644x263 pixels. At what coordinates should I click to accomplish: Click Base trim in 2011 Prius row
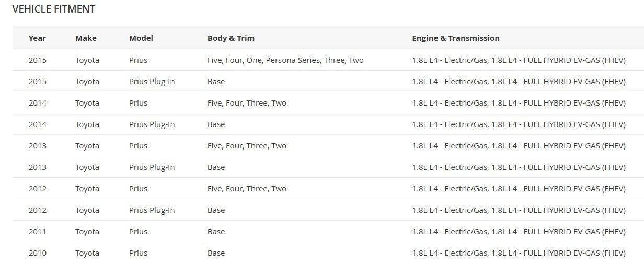(x=216, y=232)
